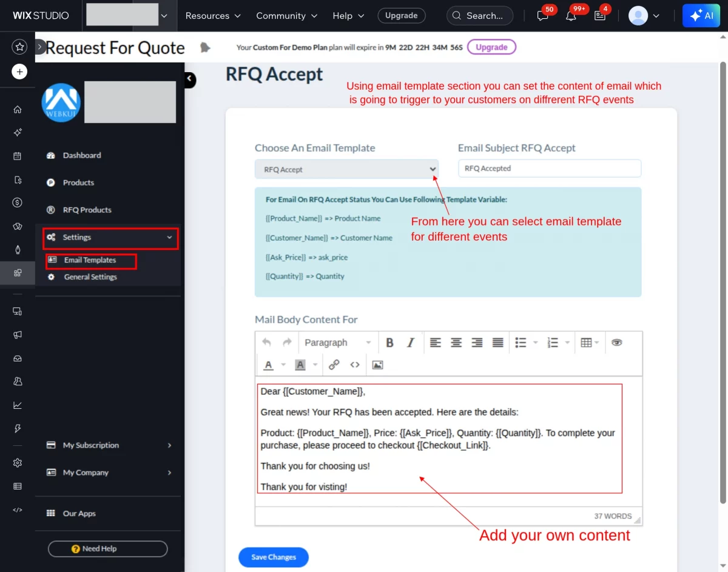Open the desktop and mobile site icon
The height and width of the screenshot is (572, 728).
pos(18,311)
